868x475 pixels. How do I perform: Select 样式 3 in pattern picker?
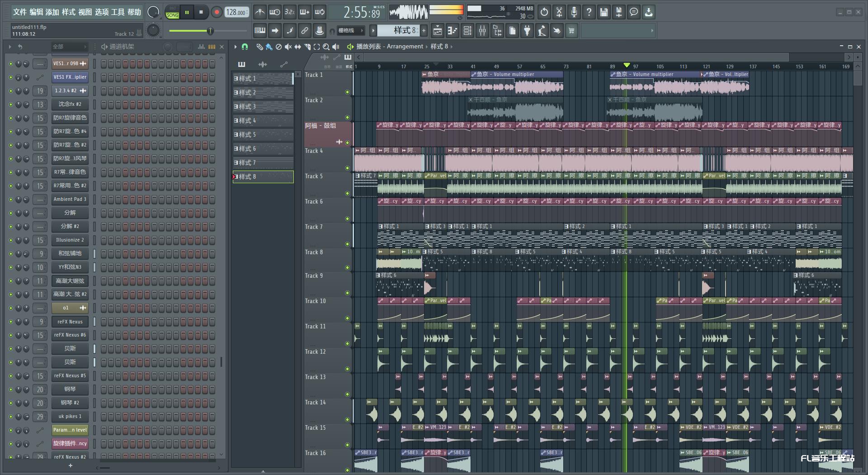263,107
